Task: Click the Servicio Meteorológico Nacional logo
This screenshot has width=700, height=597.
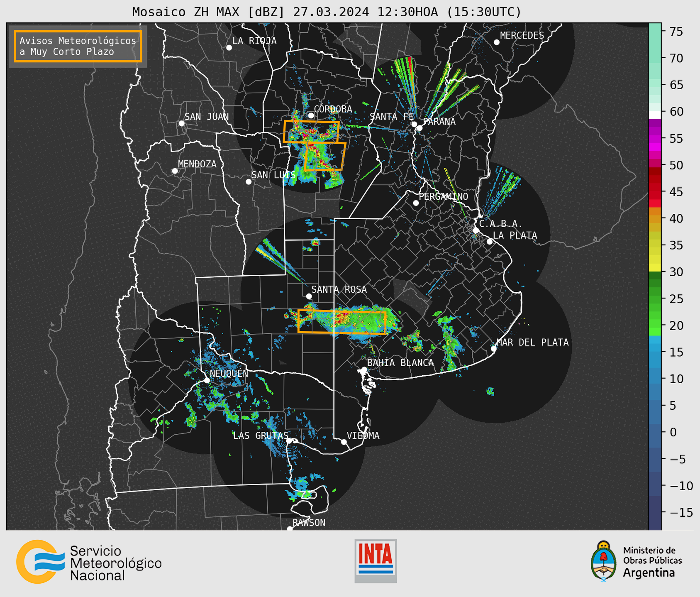Action: pyautogui.click(x=89, y=561)
